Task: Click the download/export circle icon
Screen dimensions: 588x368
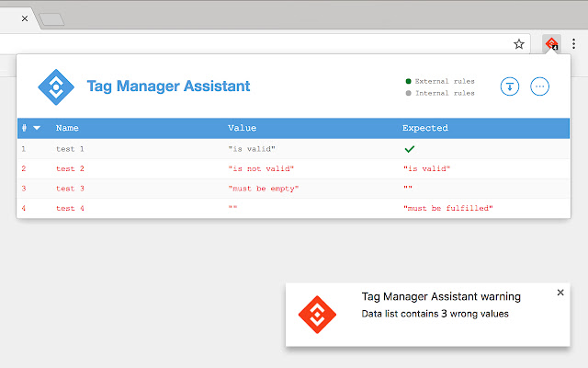Action: 510,86
